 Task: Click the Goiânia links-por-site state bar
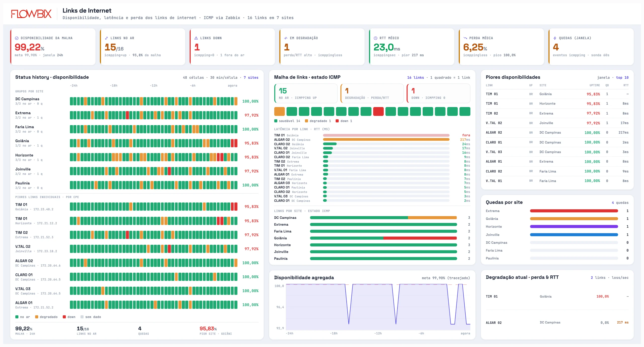point(383,238)
